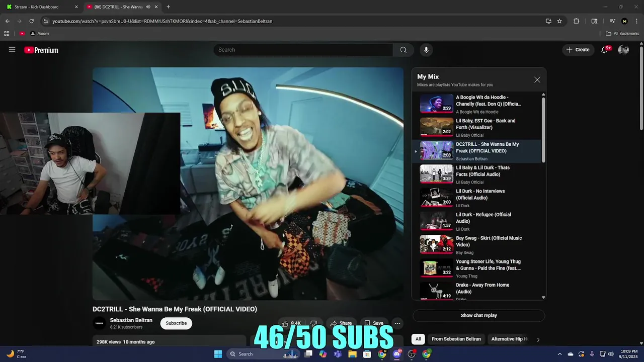The image size is (644, 362).
Task: Install app icon in address bar
Action: tap(548, 21)
